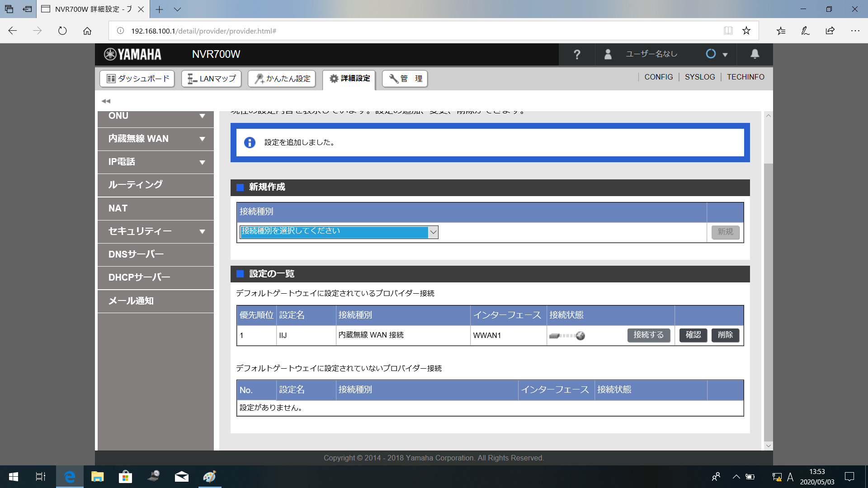Open the help question mark icon

(577, 55)
